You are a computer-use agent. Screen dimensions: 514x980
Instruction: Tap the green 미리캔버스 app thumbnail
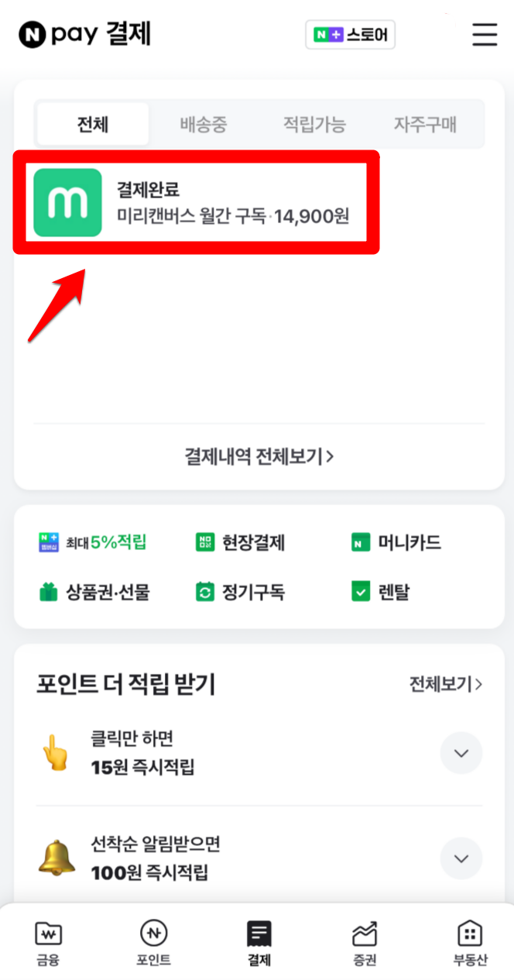point(68,202)
